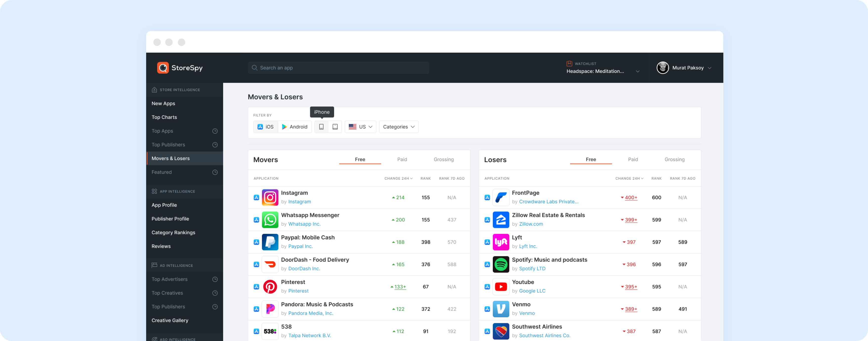Switch Movers to Grossing tab
The image size is (868, 341).
point(443,159)
